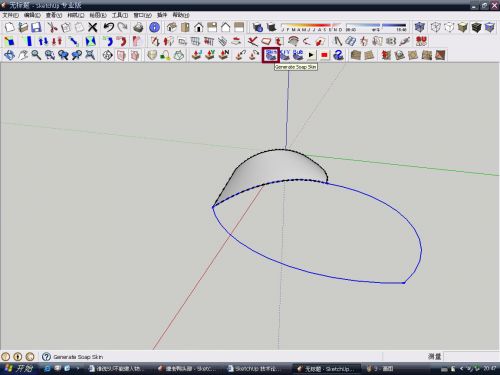Select the Pan hand tool

click(x=23, y=55)
